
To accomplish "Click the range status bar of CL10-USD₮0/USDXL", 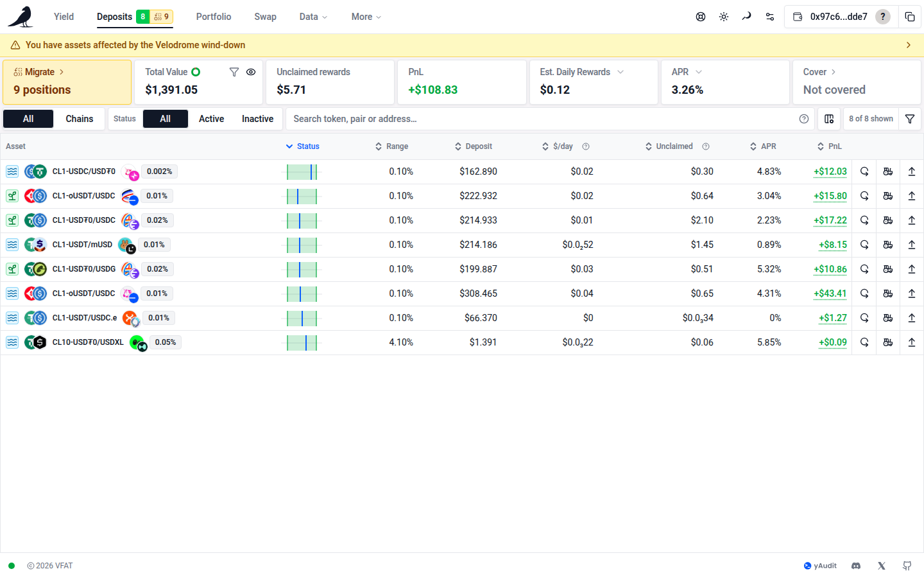I will pos(302,342).
